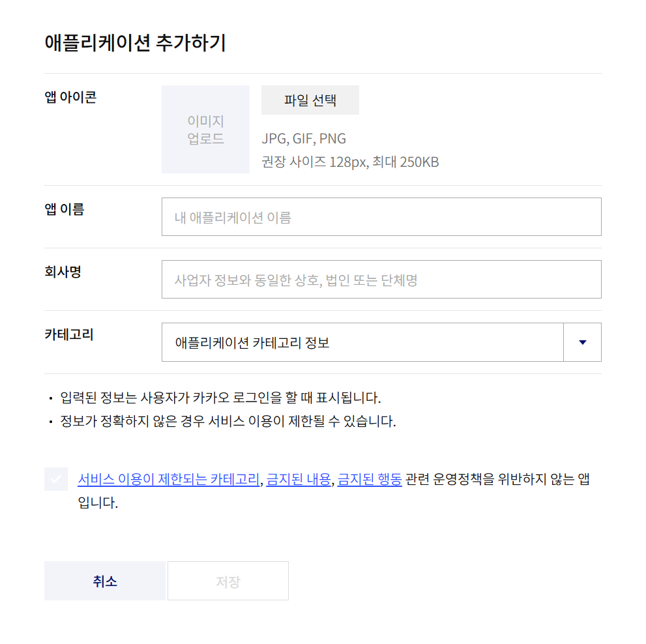The height and width of the screenshot is (644, 646).
Task: Click the 애플리케이션 추가하기 heading
Action: pos(135,43)
